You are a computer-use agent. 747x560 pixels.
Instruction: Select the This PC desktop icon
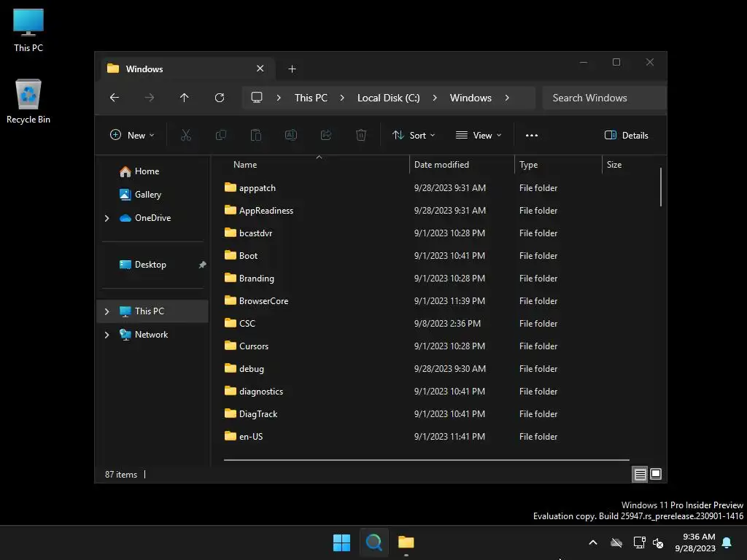(28, 31)
